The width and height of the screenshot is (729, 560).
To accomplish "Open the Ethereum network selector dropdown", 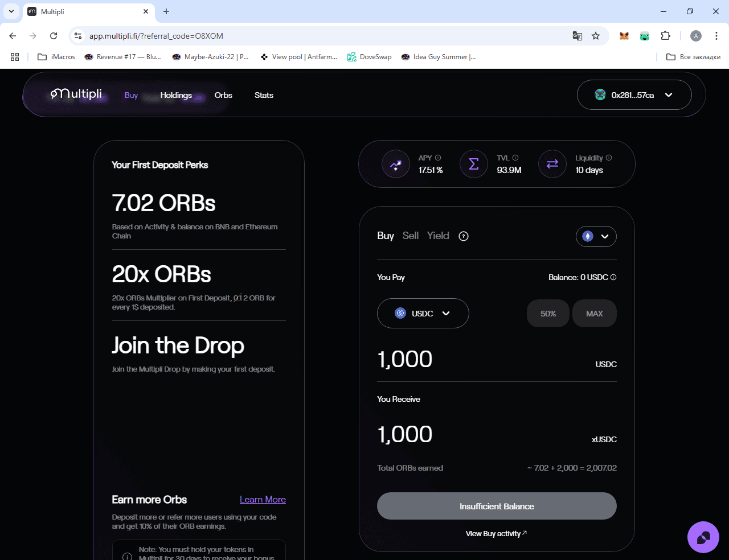I will coord(596,236).
